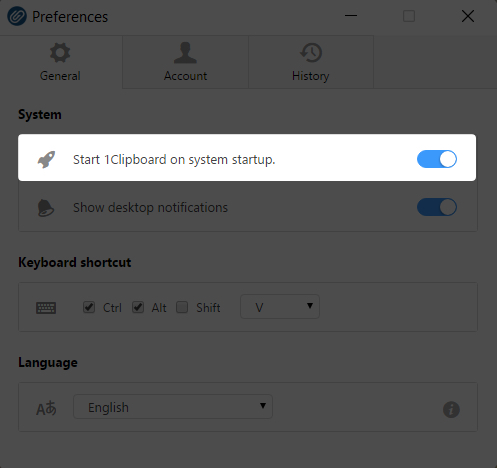Click the bell notifications icon
The width and height of the screenshot is (497, 468).
[x=46, y=208]
